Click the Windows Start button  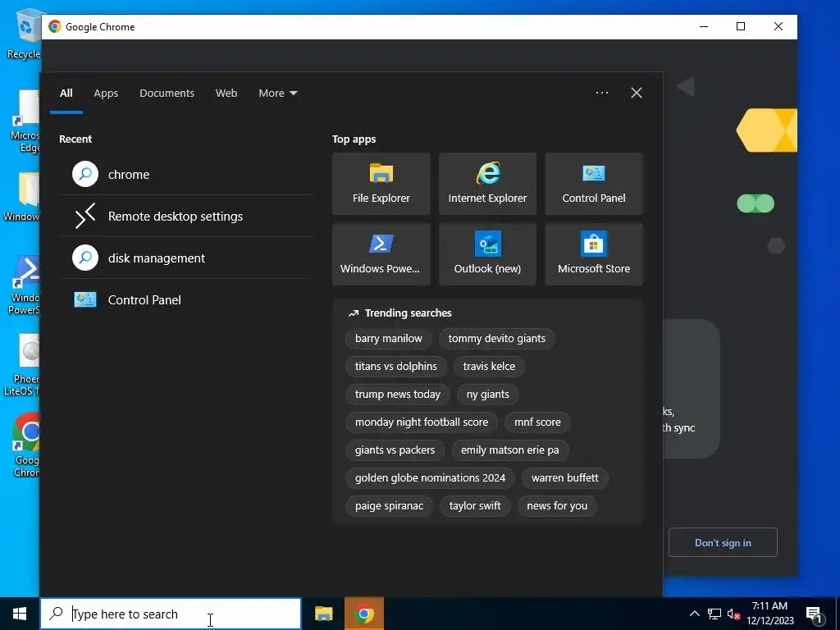tap(20, 614)
